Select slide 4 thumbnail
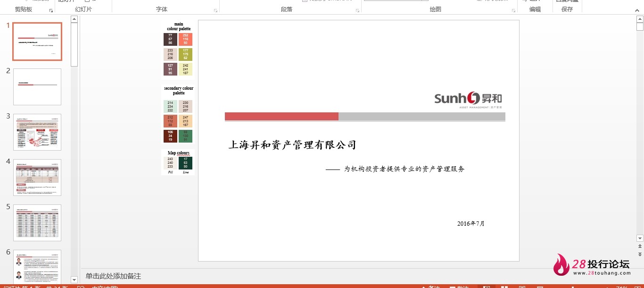 37,178
